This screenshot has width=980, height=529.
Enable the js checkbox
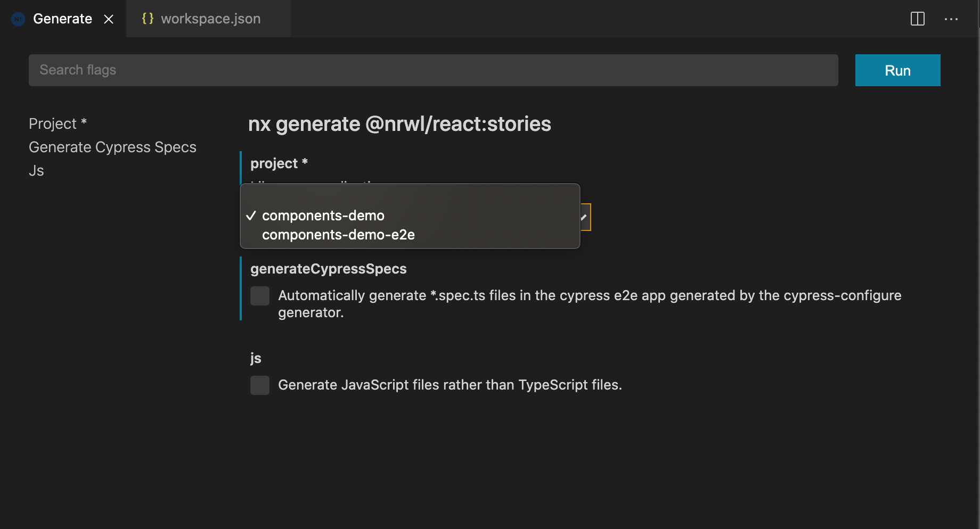coord(260,385)
